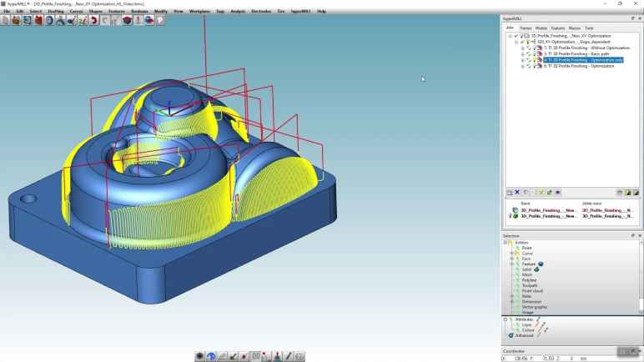Toggle the checkmark of '3D Profile Finishing - Without Optimization'
This screenshot has width=644, height=362.
click(x=527, y=48)
